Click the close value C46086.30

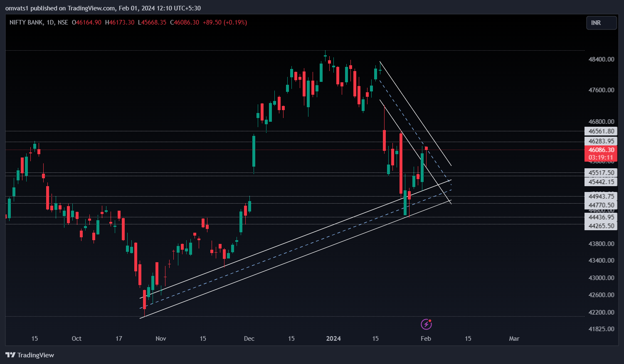click(x=184, y=22)
